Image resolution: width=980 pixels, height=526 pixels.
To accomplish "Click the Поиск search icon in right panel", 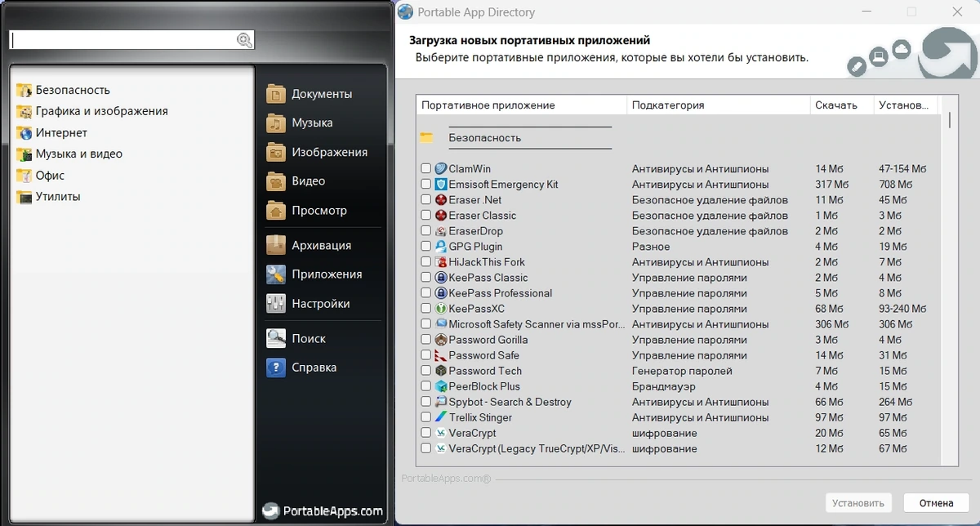I will pos(276,338).
